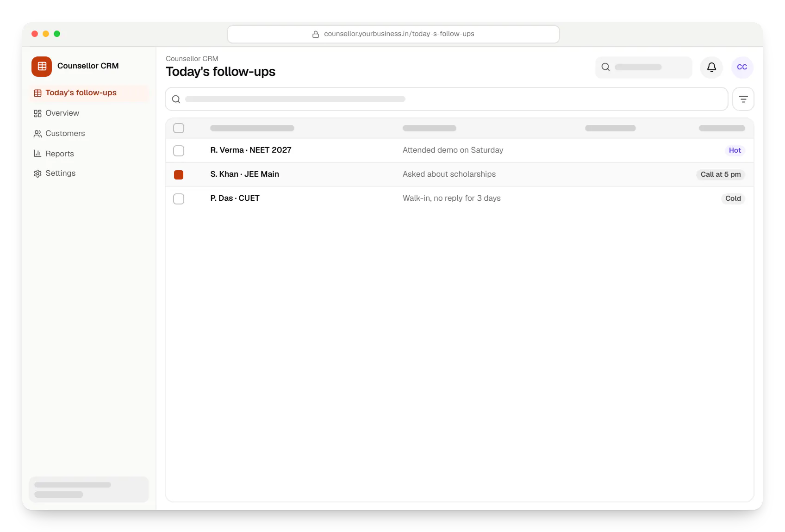Click the Cold tag on P. Das
The image size is (785, 532).
tap(733, 198)
